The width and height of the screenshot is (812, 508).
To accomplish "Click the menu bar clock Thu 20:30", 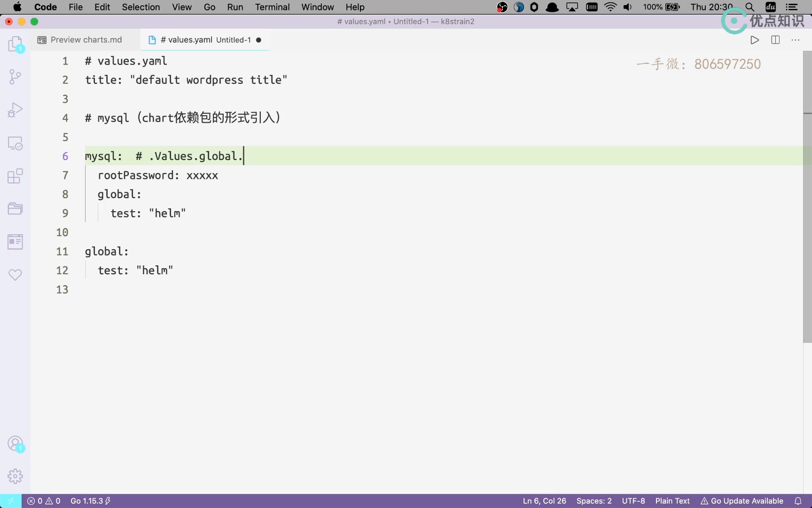I will (711, 7).
